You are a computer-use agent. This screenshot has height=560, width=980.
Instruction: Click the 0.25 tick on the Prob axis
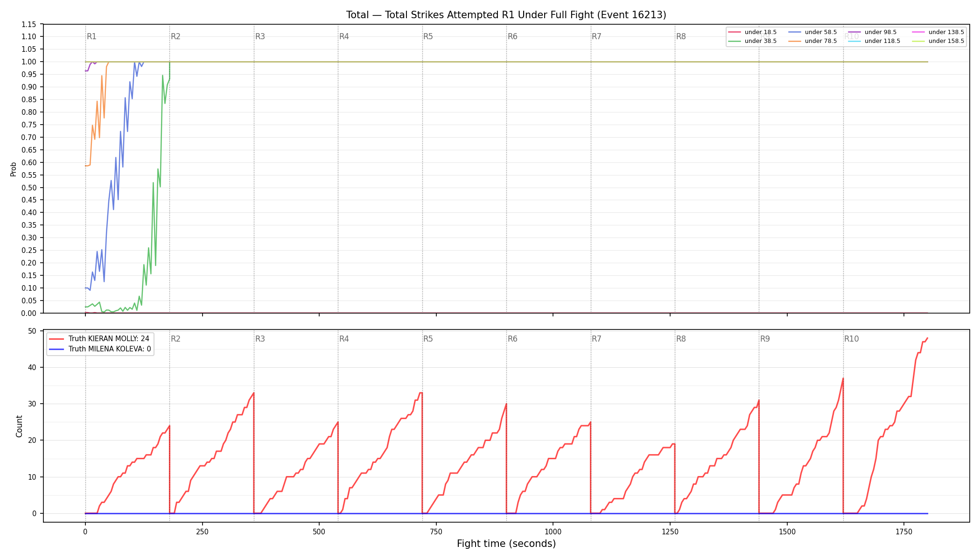coord(29,250)
